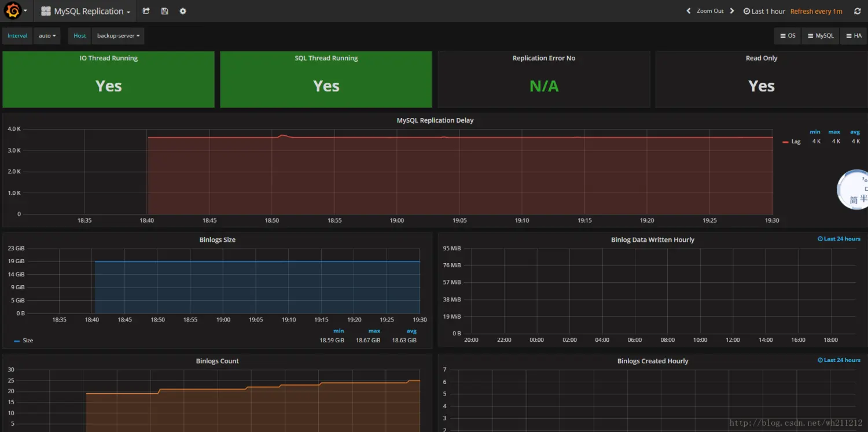
Task: Click the SQL Thread Running Yes value
Action: coord(326,86)
